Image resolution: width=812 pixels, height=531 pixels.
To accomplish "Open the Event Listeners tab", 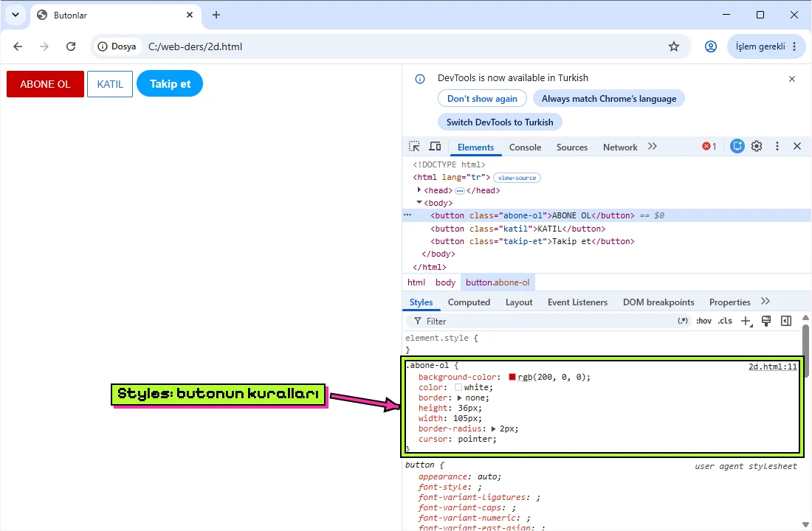I will [x=577, y=302].
